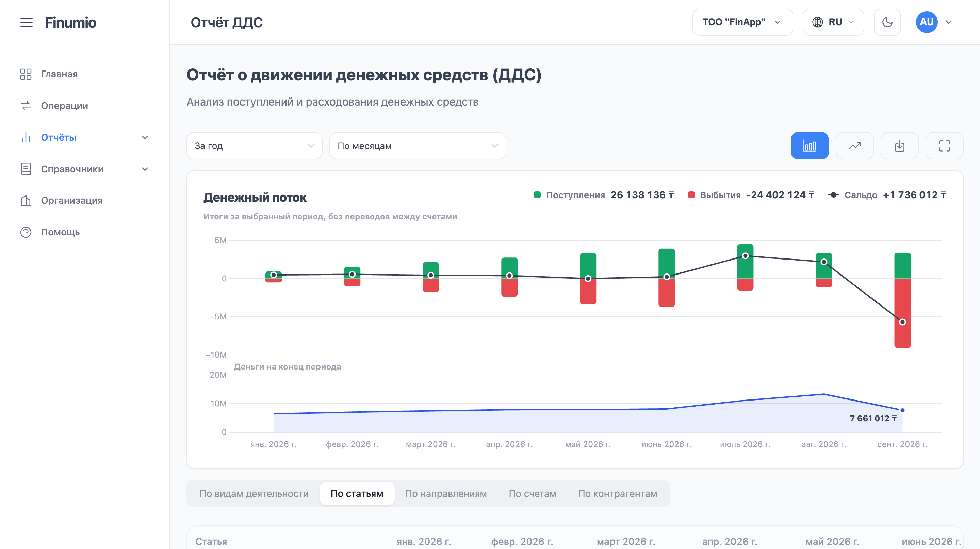Toggle the green Поступления legend swatch

pyautogui.click(x=537, y=195)
